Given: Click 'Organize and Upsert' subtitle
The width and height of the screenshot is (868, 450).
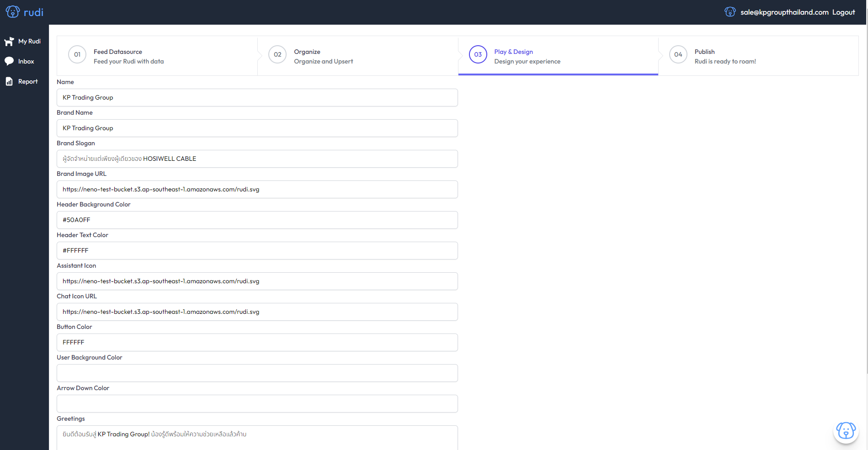Looking at the screenshot, I should (x=324, y=62).
